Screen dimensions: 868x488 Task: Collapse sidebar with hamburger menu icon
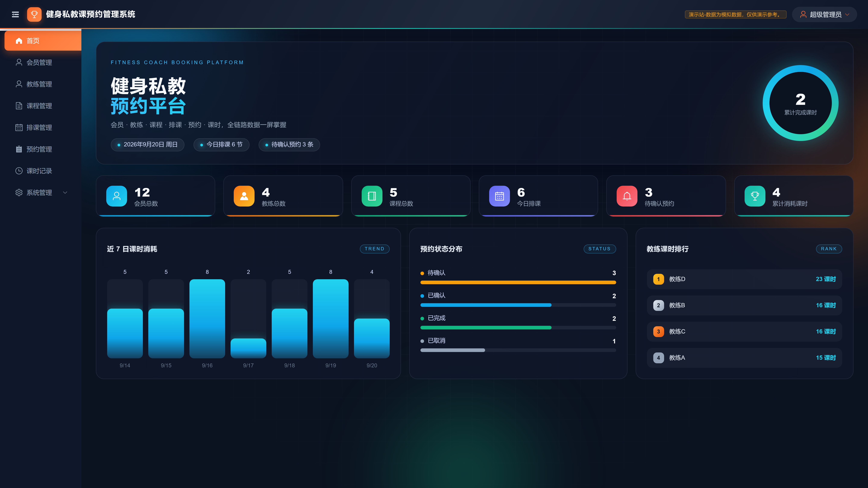click(15, 14)
